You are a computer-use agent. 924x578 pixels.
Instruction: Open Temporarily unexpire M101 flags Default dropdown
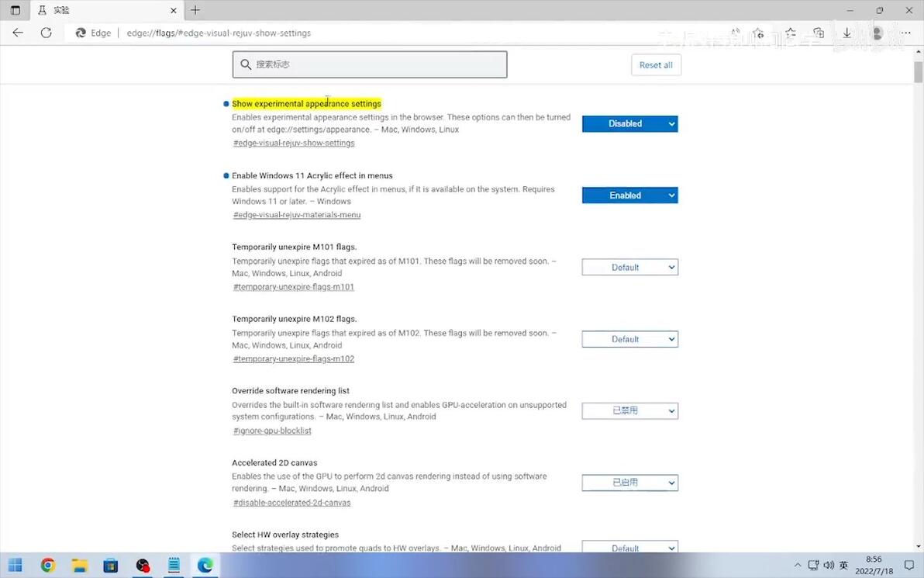click(630, 267)
